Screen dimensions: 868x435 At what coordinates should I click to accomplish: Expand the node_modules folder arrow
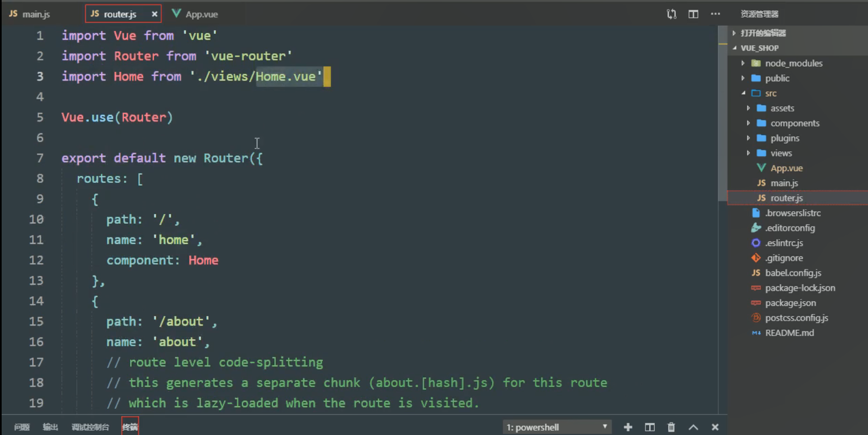pyautogui.click(x=743, y=63)
